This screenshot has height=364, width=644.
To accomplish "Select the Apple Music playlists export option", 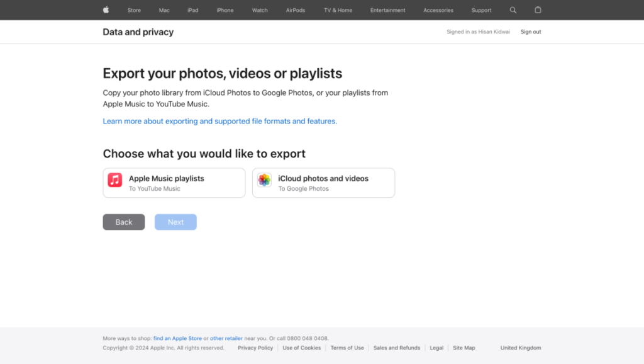I will (174, 183).
